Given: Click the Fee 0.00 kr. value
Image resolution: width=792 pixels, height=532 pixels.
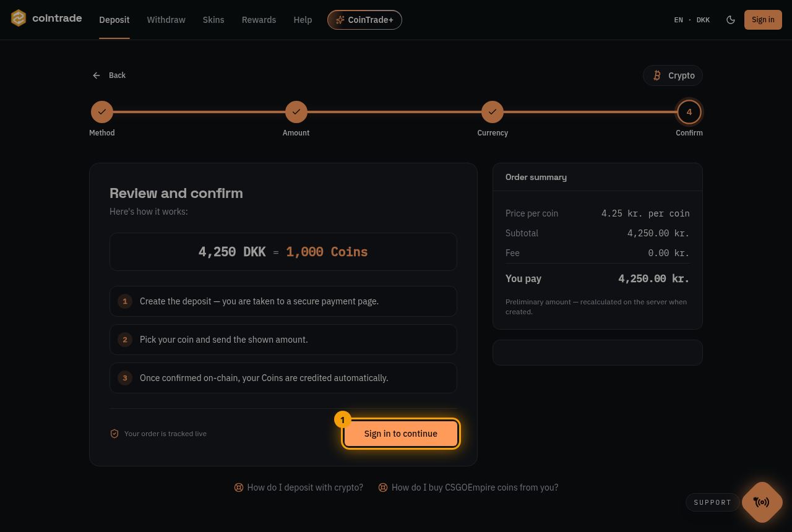Looking at the screenshot, I should point(669,253).
